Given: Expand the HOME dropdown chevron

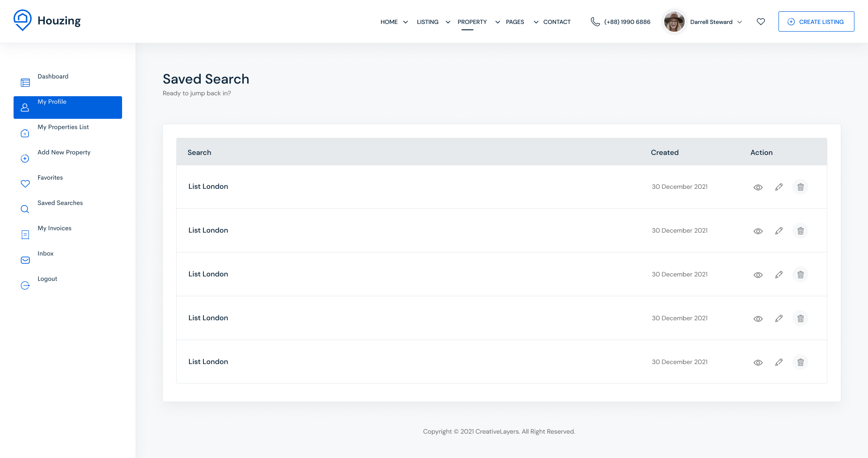Looking at the screenshot, I should 406,22.
